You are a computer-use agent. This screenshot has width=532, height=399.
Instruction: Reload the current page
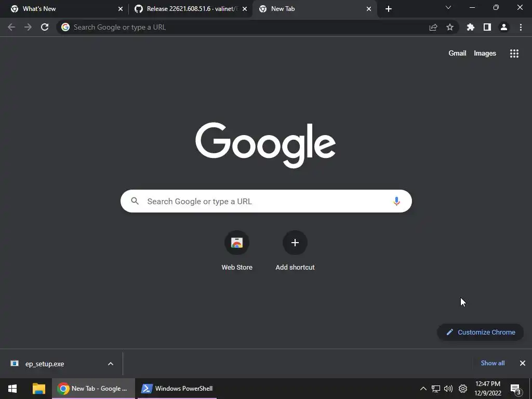[x=45, y=27]
